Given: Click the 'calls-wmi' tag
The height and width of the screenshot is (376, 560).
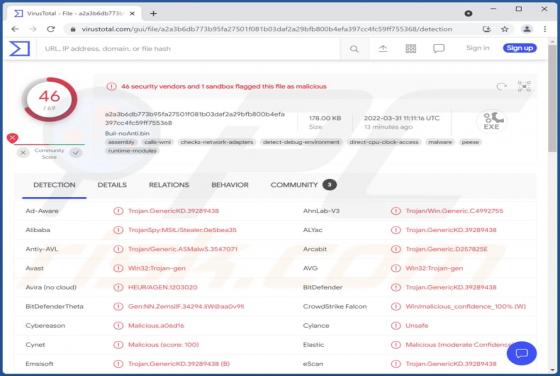Looking at the screenshot, I should coord(158,142).
